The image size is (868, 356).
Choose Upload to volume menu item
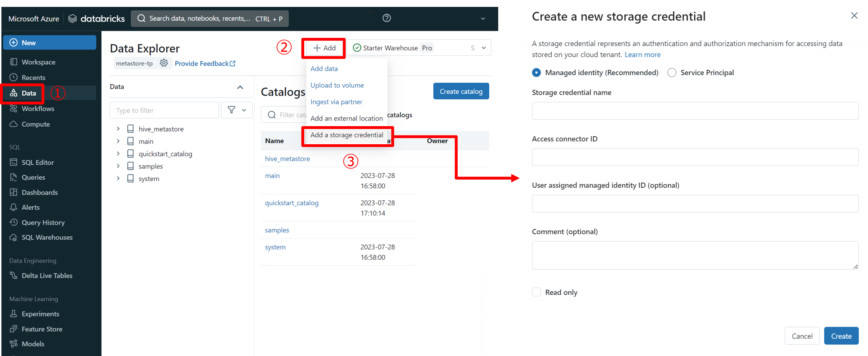337,85
